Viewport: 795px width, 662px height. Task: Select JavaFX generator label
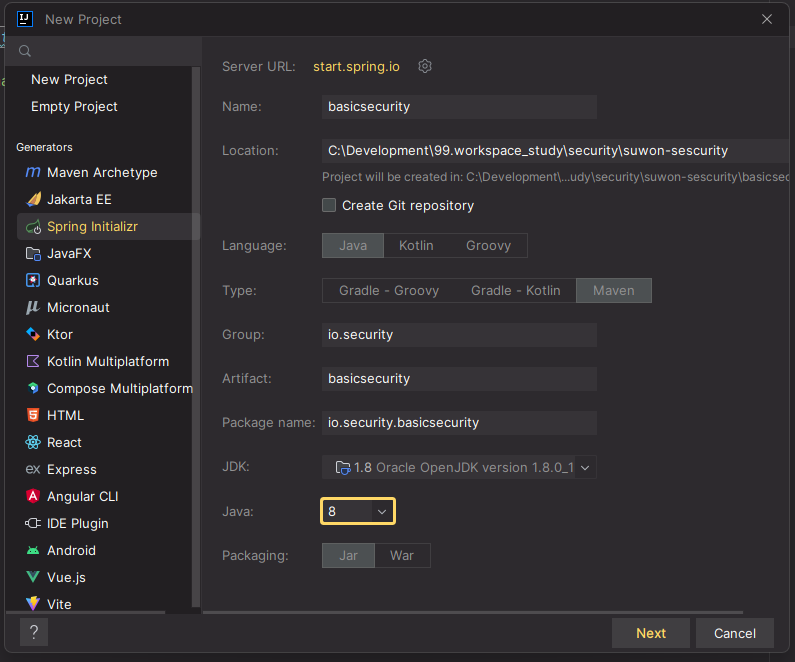click(x=69, y=253)
